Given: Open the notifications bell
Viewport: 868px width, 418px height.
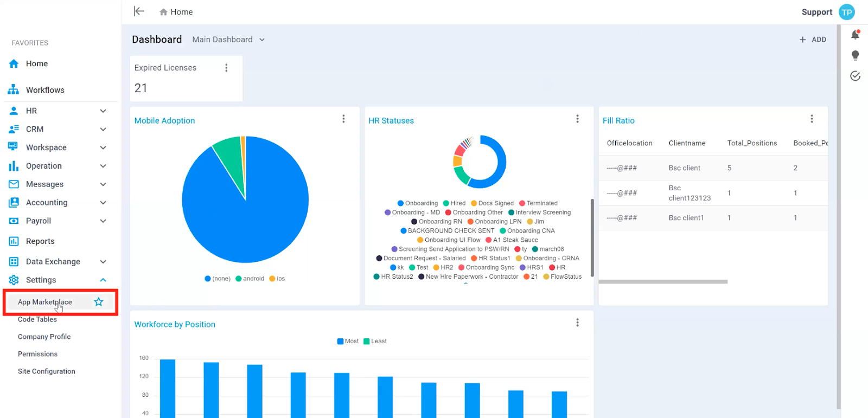Looking at the screenshot, I should tap(856, 35).
